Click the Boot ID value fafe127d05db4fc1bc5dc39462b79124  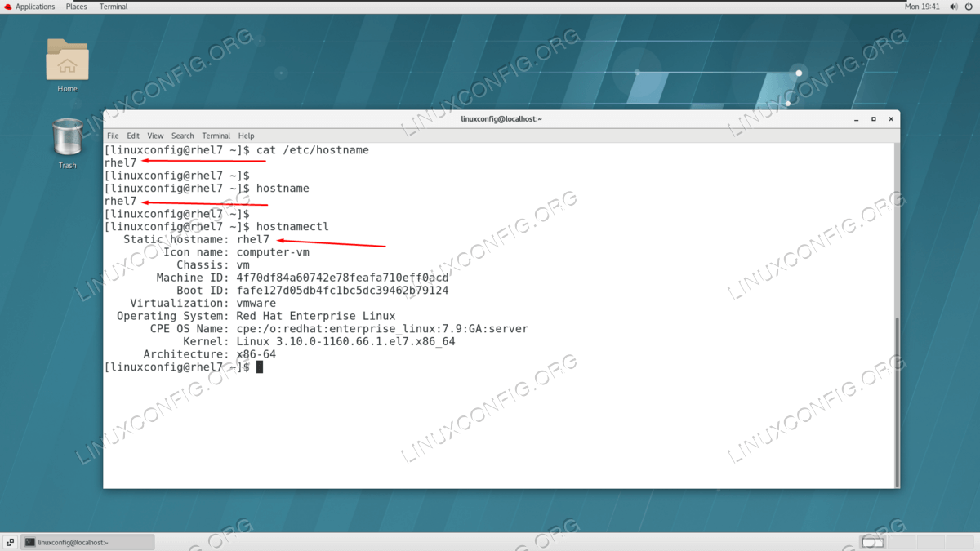point(342,291)
